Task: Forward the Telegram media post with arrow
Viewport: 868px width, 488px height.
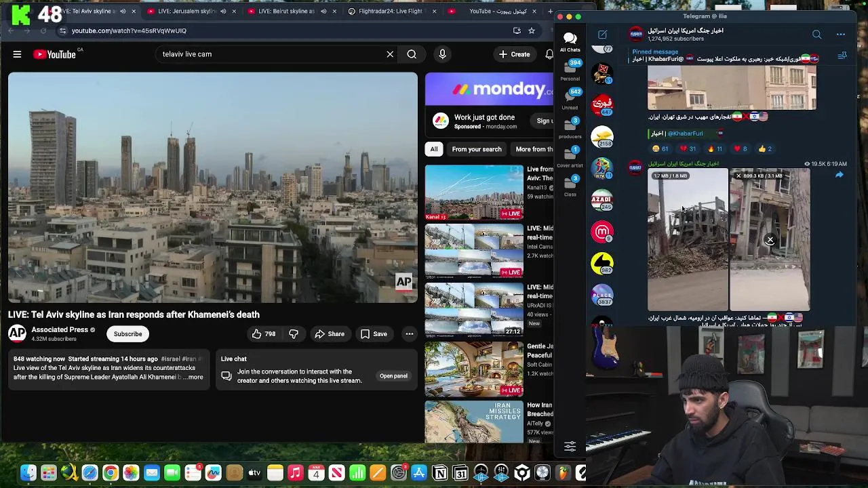Action: coord(839,176)
